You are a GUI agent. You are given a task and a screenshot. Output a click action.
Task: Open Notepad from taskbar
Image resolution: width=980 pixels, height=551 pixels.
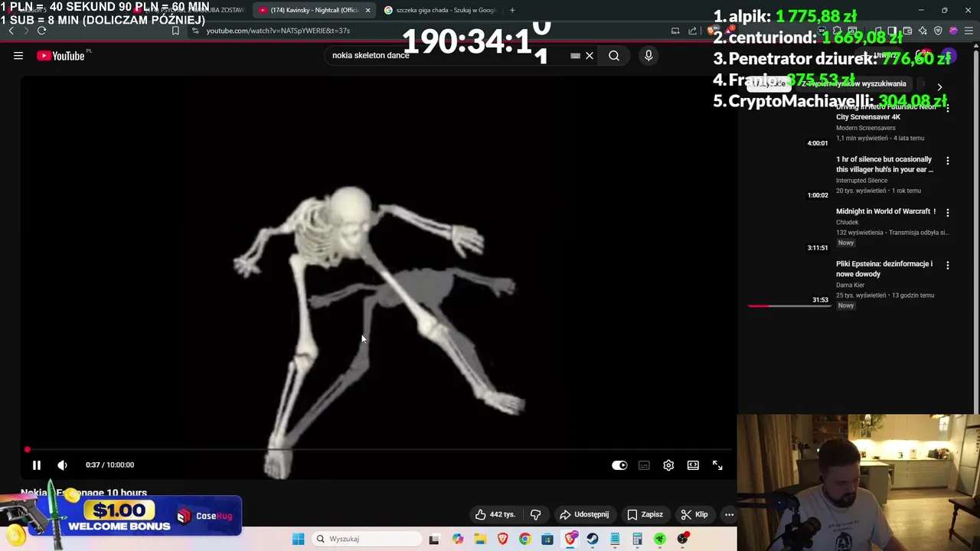(615, 539)
